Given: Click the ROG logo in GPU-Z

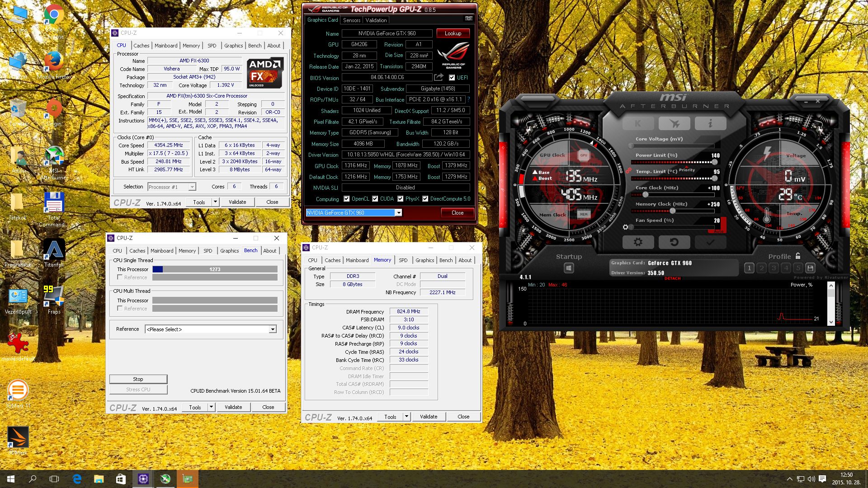Looking at the screenshot, I should click(x=453, y=55).
